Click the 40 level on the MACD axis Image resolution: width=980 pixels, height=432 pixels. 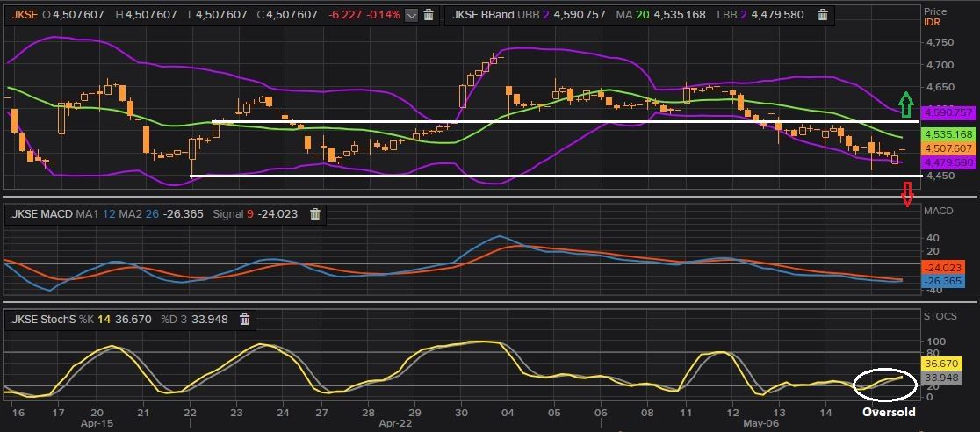pyautogui.click(x=933, y=238)
